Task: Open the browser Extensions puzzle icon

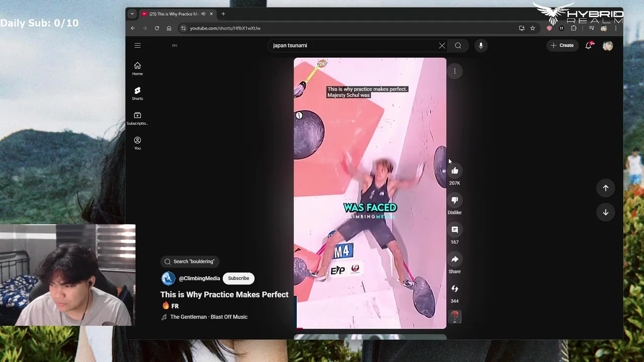Action: (574, 28)
